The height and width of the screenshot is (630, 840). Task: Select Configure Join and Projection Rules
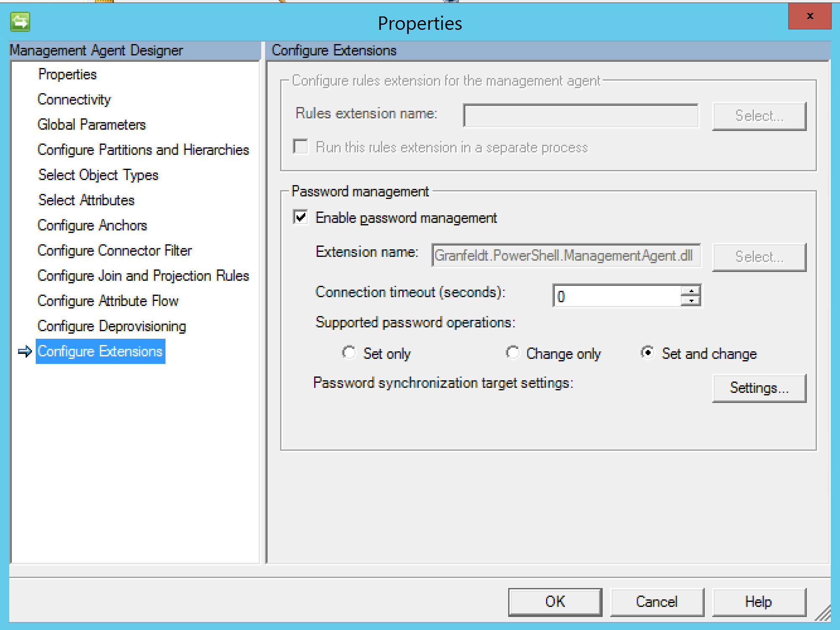pos(143,276)
